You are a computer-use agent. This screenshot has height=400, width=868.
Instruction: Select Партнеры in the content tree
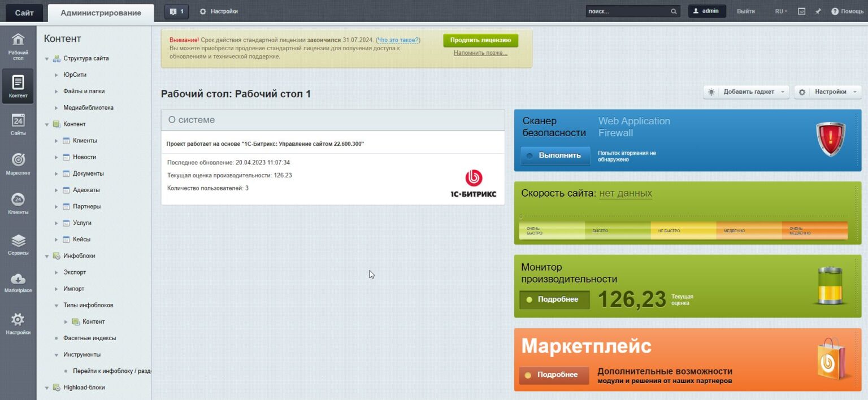(86, 206)
